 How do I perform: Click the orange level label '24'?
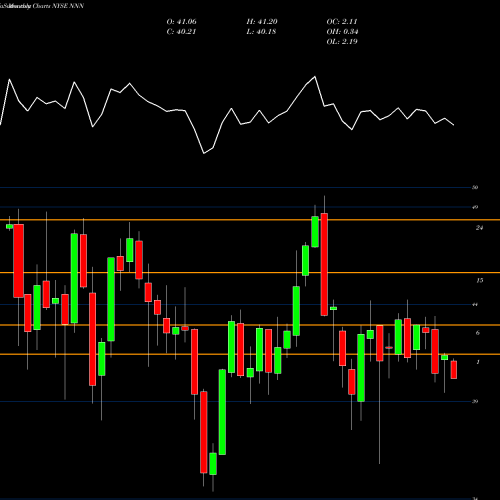coord(479,228)
